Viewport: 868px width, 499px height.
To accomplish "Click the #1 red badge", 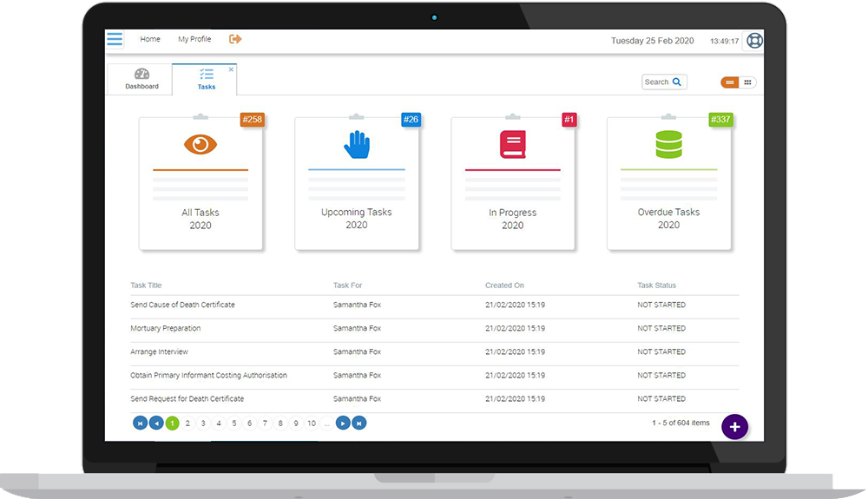I will 569,120.
